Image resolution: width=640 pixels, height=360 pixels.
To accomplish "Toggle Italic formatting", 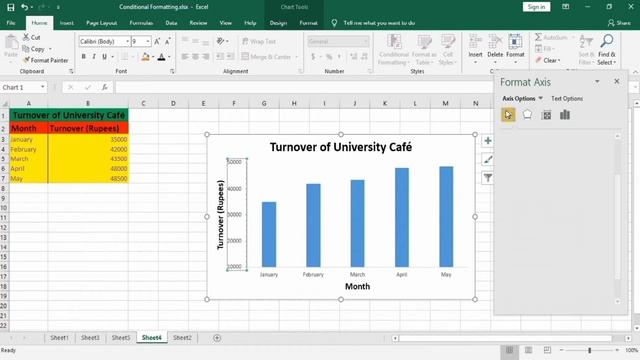I will click(94, 57).
